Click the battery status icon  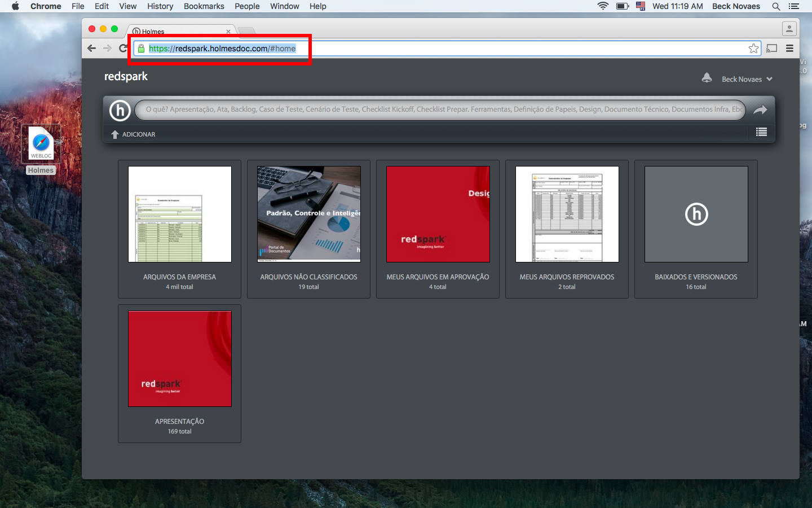[622, 6]
